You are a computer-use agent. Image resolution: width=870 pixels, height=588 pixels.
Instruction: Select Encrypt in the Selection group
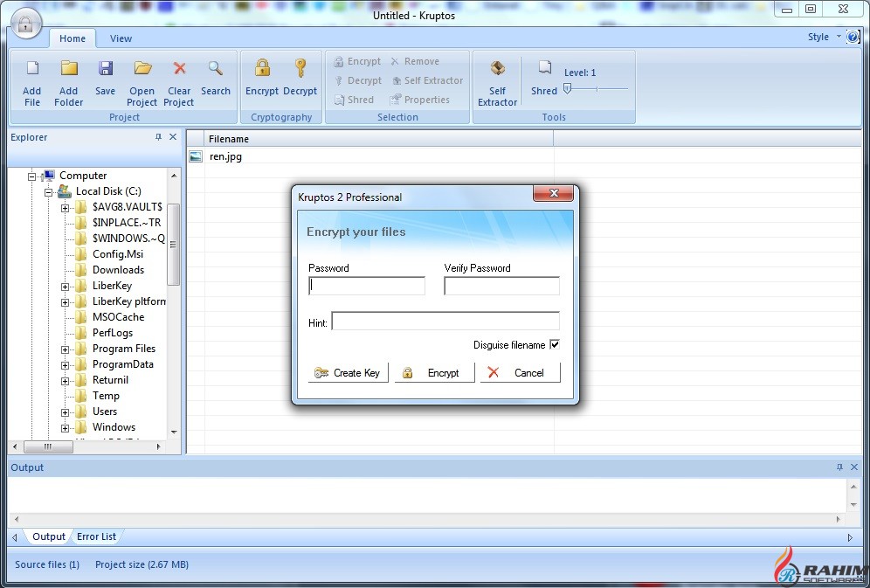click(x=357, y=61)
